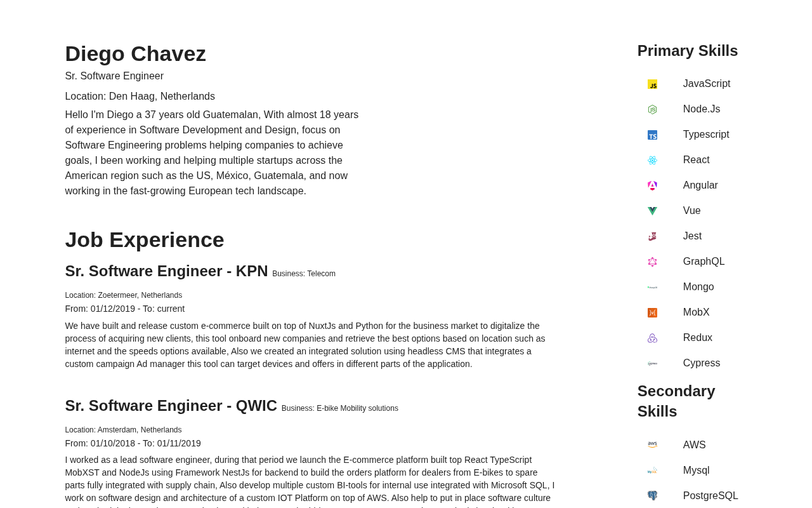Screen dimensions: 812x508
Task: Click the Typescript TS icon
Action: [652, 135]
